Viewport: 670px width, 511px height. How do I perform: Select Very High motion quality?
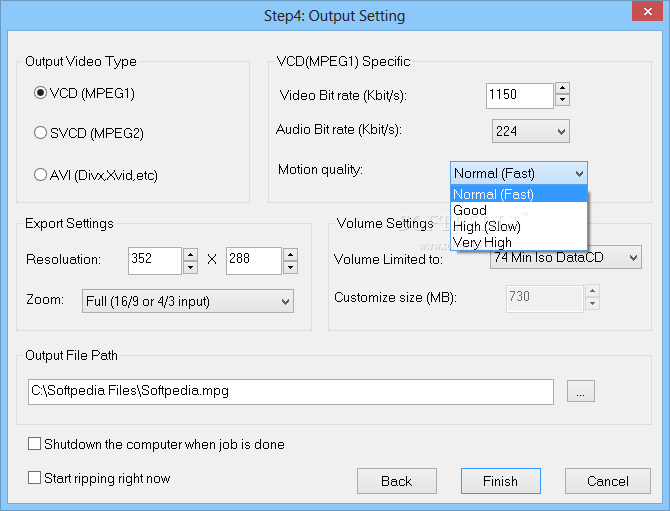519,242
